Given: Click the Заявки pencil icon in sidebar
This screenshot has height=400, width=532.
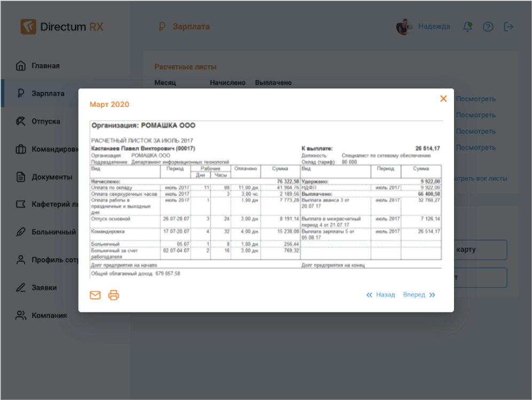Looking at the screenshot, I should click(21, 288).
